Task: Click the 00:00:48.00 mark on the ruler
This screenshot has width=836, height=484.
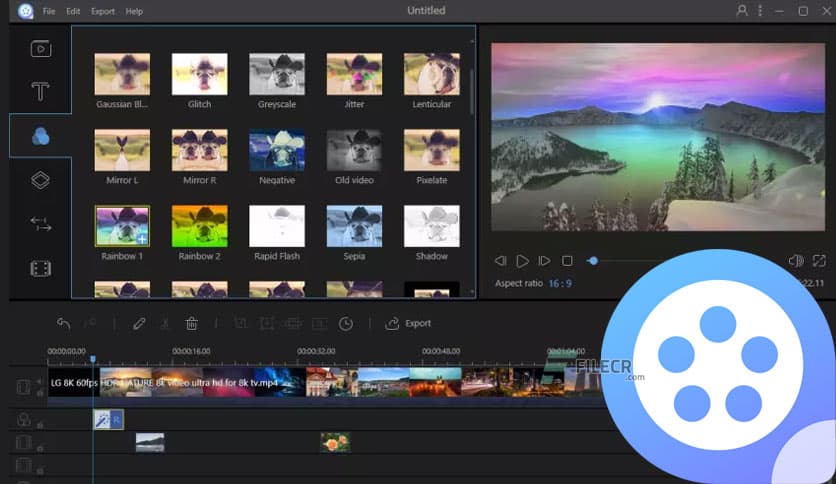Action: click(441, 351)
